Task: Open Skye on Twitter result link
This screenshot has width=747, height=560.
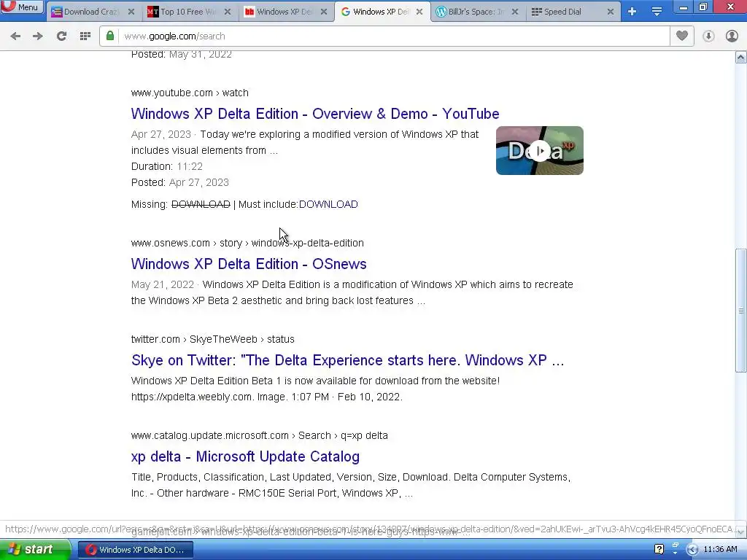Action: click(347, 360)
